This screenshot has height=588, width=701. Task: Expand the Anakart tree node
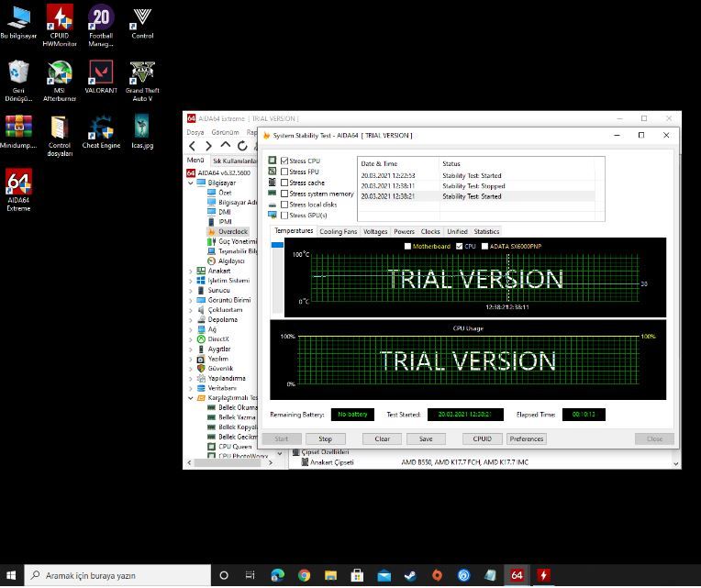pyautogui.click(x=191, y=272)
